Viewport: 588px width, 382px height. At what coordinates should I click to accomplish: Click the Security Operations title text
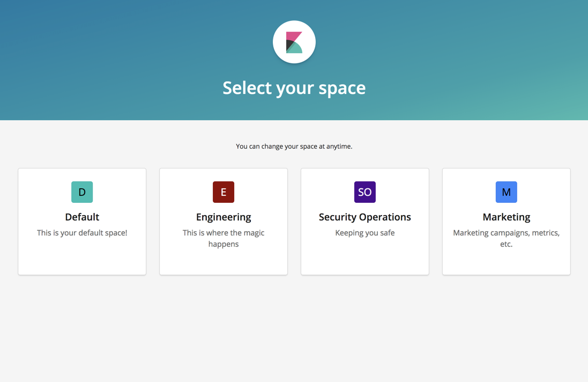365,217
